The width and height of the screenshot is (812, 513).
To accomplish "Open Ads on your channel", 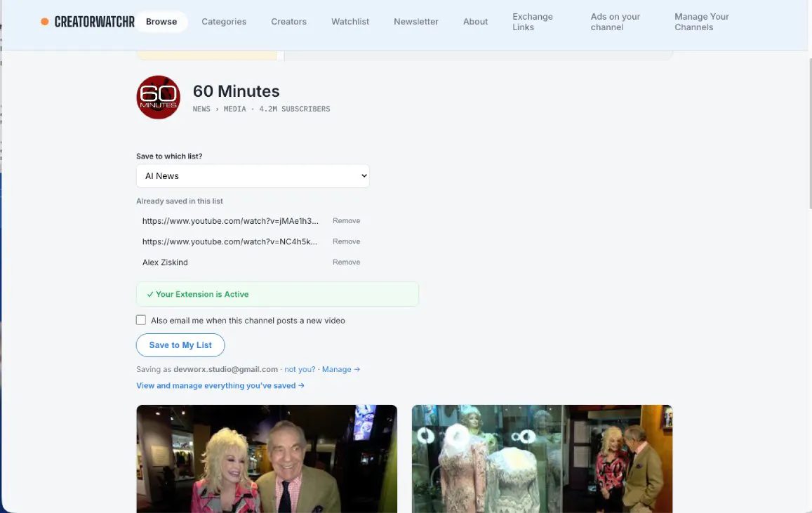I will 615,22.
